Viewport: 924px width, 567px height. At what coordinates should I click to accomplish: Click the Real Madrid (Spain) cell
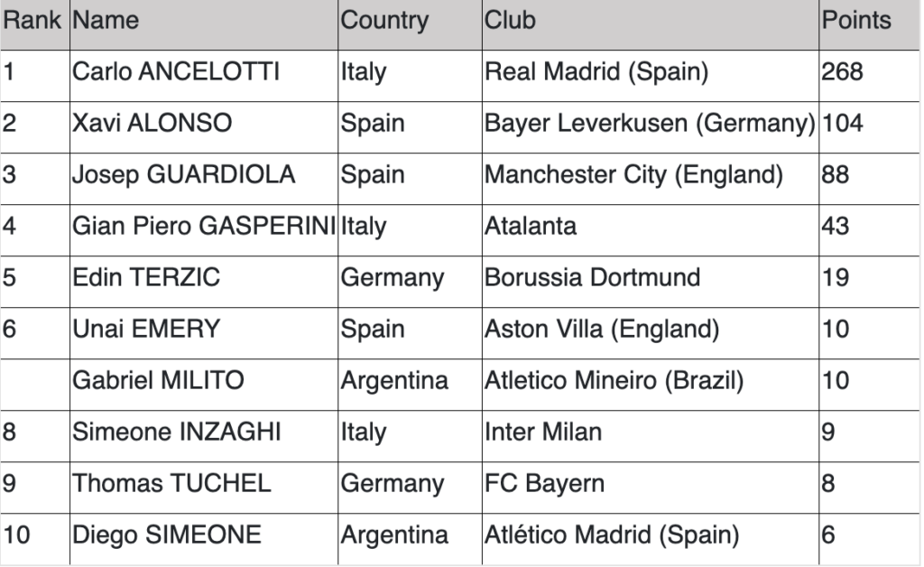[x=651, y=76]
